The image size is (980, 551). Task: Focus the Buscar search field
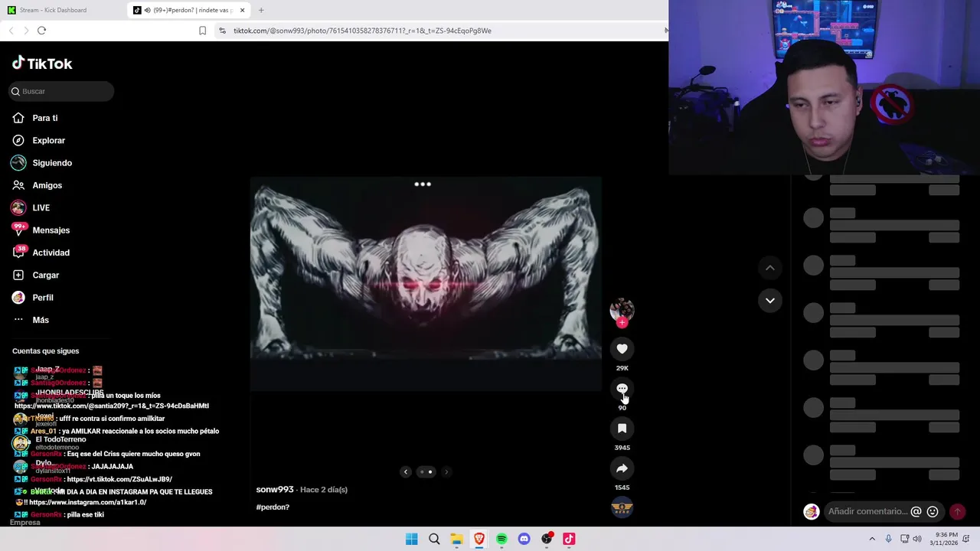pyautogui.click(x=61, y=91)
